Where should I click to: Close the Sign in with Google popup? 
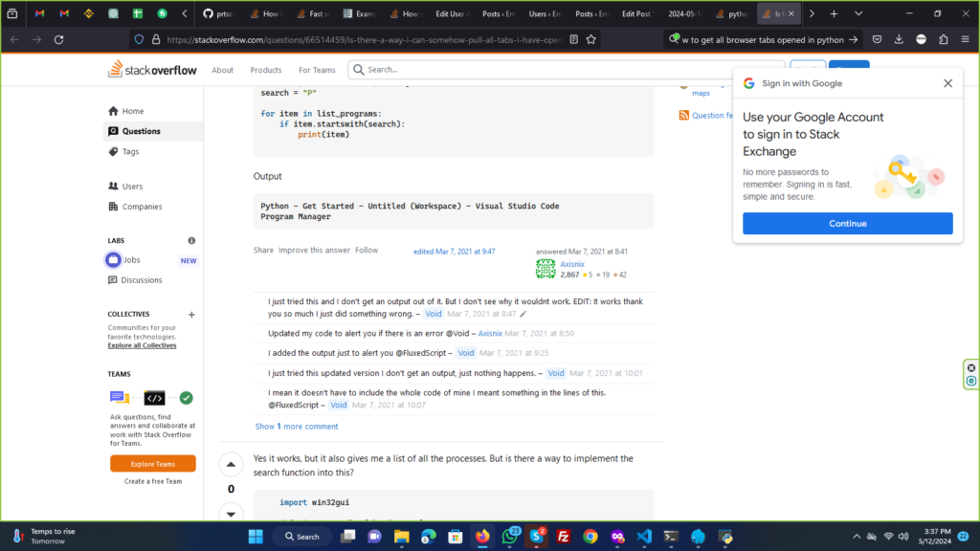tap(947, 83)
